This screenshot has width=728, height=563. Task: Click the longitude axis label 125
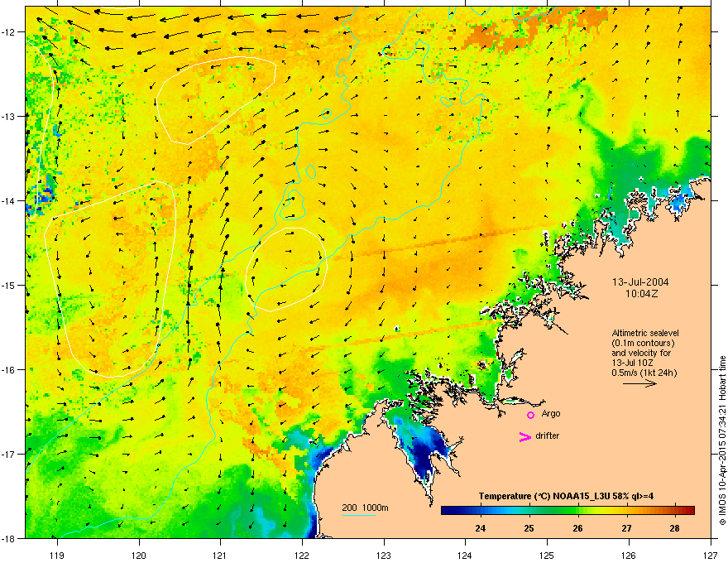coord(547,555)
